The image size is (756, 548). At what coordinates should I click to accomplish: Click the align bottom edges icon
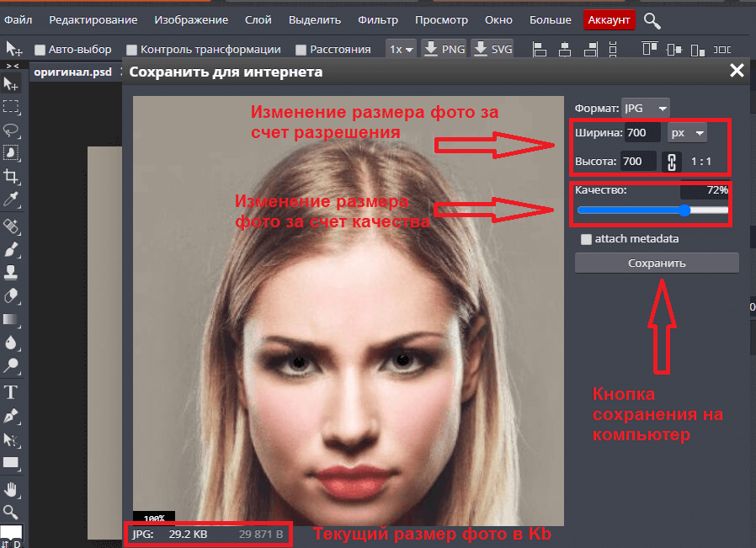point(698,49)
